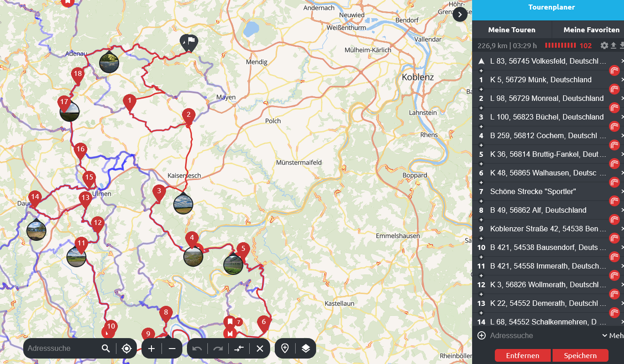Click the locate my position crosshair icon
The width and height of the screenshot is (624, 364).
point(126,349)
